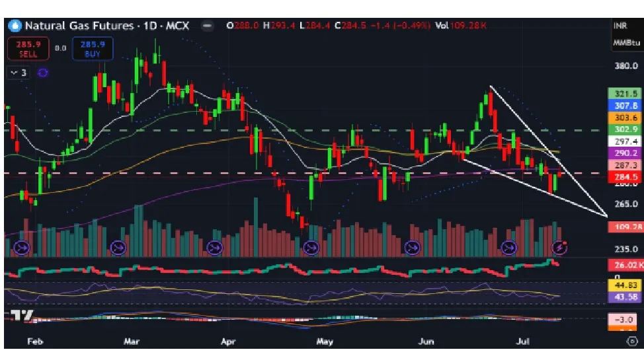Open the INR MMBtu currency unit selector

(x=626, y=34)
